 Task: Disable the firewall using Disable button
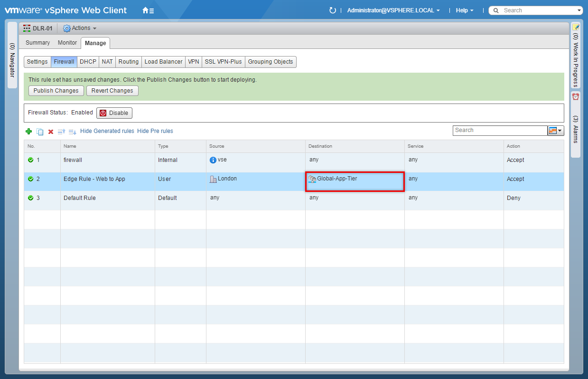click(114, 113)
